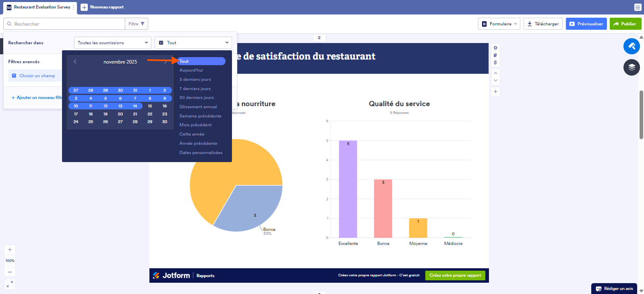644x294 pixels.
Task: Click the search magnifier icon
Action: tap(9, 24)
